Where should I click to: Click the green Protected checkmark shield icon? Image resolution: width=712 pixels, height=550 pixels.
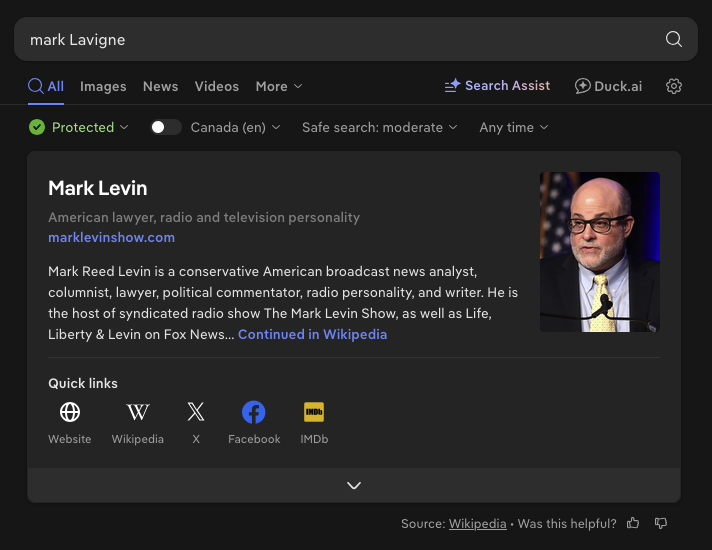click(x=37, y=127)
